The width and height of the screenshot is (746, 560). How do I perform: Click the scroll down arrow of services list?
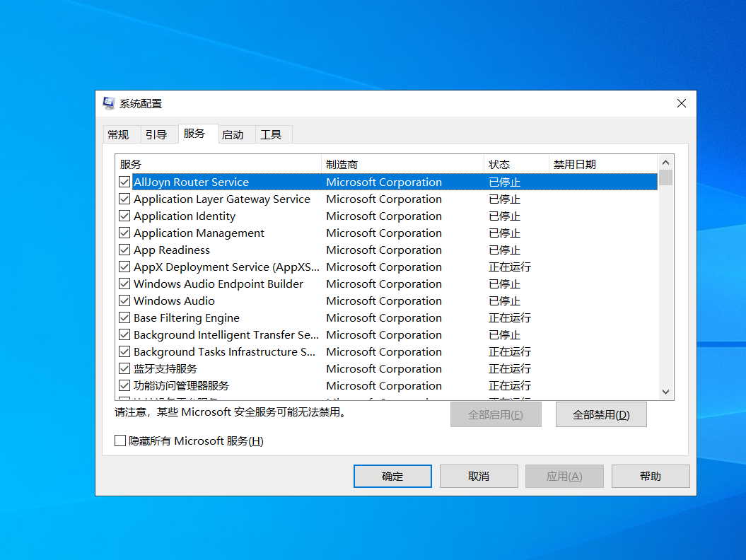[x=665, y=392]
